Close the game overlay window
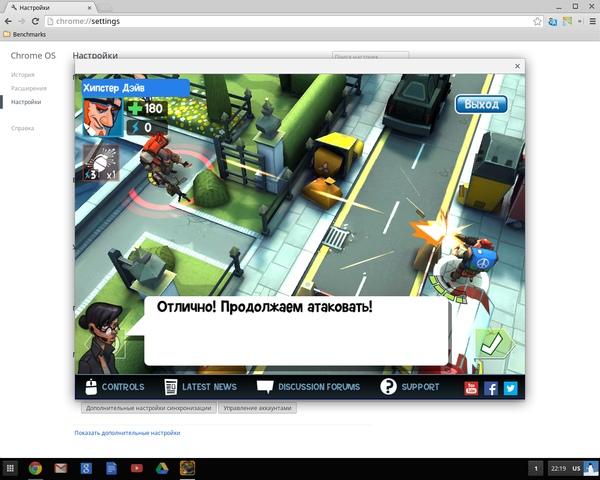This screenshot has height=480, width=600. click(517, 66)
